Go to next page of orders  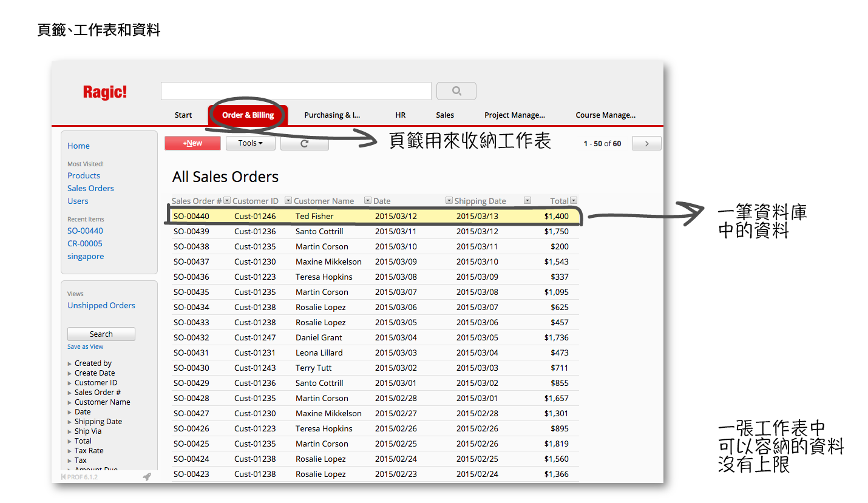point(646,144)
